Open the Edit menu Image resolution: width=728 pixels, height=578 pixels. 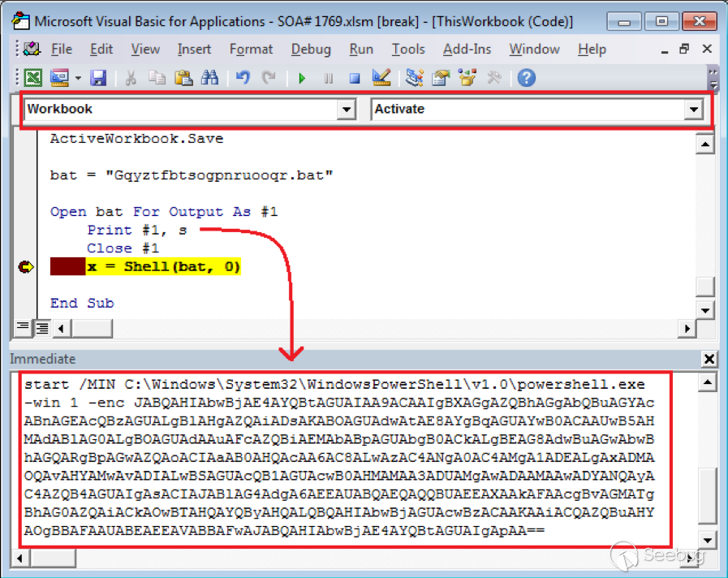pos(101,50)
